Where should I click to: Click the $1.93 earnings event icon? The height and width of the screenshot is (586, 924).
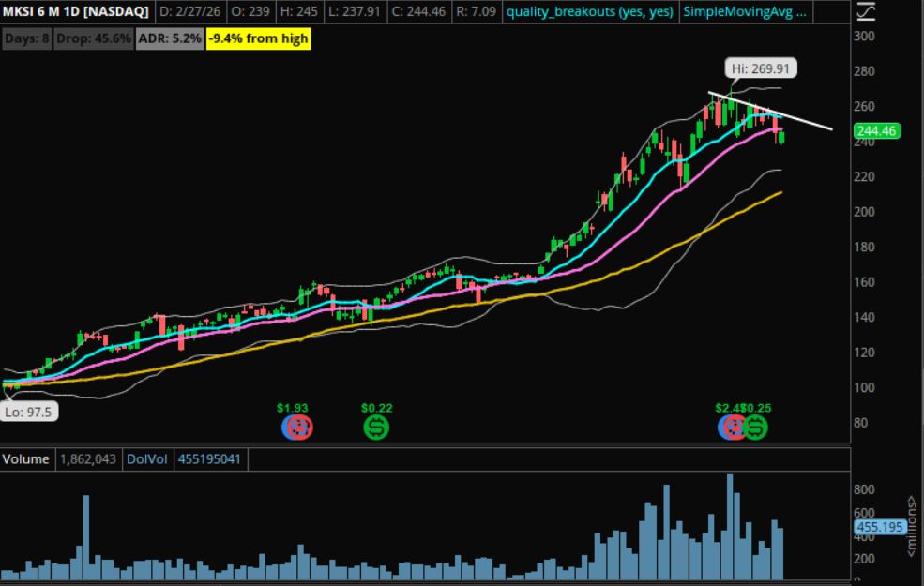pos(297,428)
